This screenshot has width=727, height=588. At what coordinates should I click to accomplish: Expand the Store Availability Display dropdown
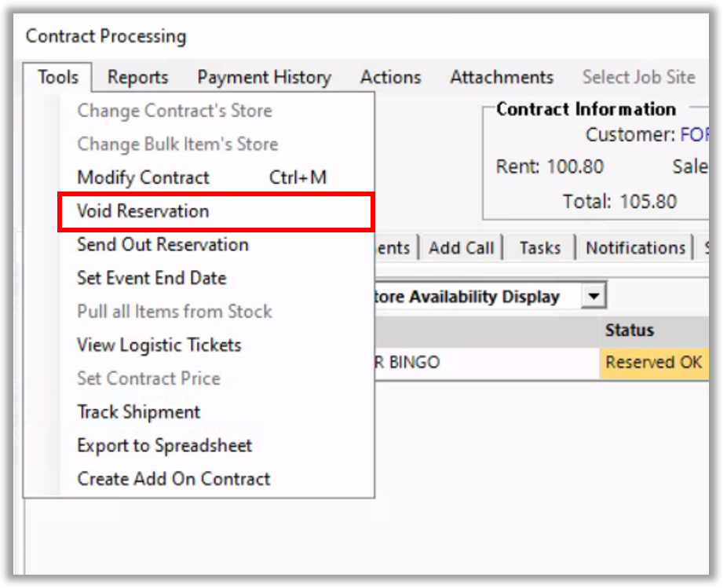pos(594,297)
